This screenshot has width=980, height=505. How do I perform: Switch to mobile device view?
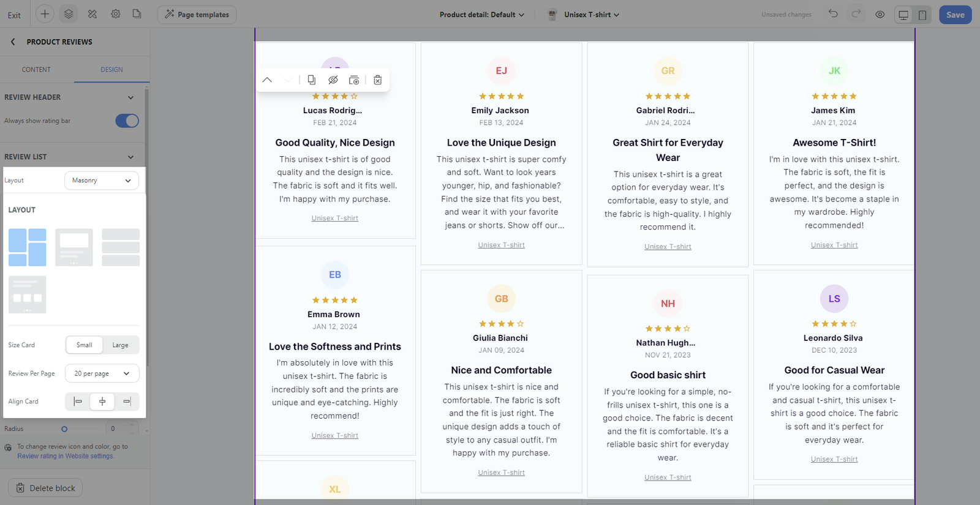[x=922, y=15]
